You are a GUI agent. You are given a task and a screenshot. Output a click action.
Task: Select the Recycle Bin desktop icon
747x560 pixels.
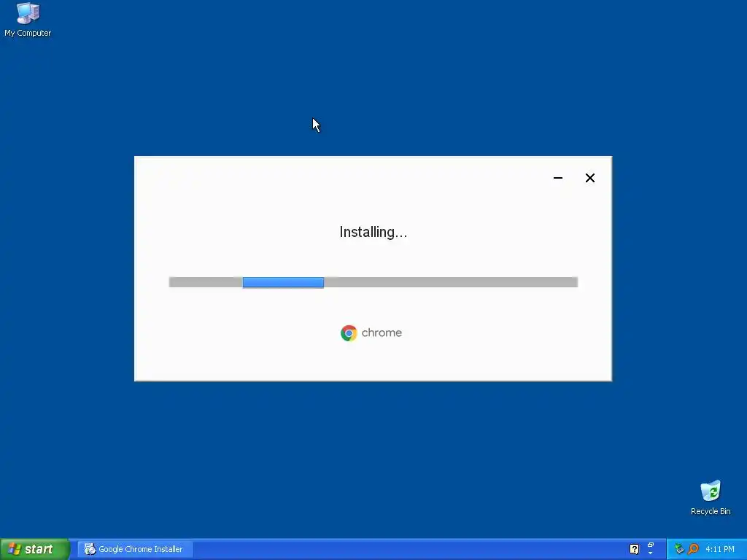click(x=711, y=497)
